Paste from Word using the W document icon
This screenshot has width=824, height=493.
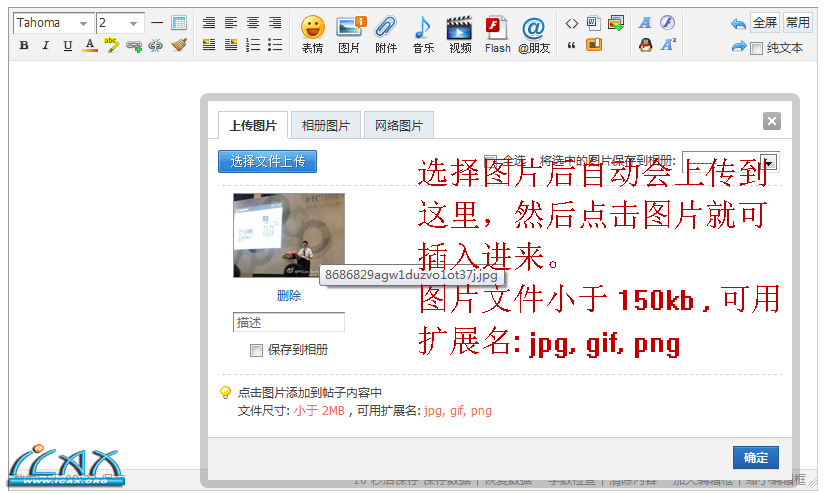point(594,23)
